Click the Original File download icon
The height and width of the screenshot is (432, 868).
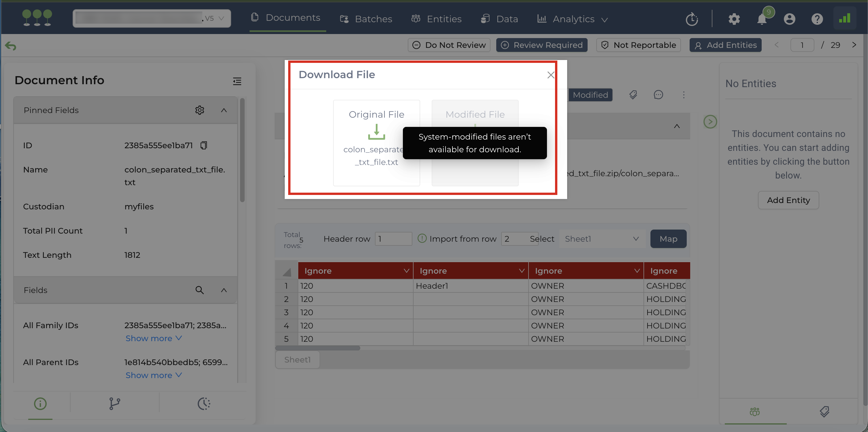[x=376, y=132]
